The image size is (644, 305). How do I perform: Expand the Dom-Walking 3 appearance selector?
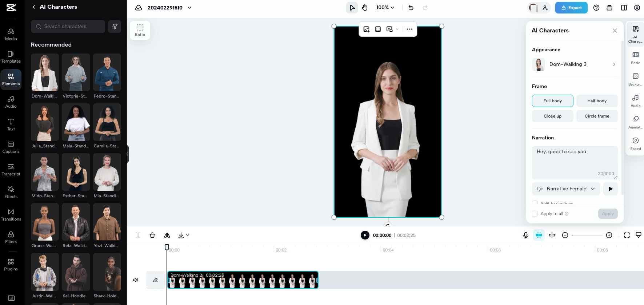click(x=575, y=64)
